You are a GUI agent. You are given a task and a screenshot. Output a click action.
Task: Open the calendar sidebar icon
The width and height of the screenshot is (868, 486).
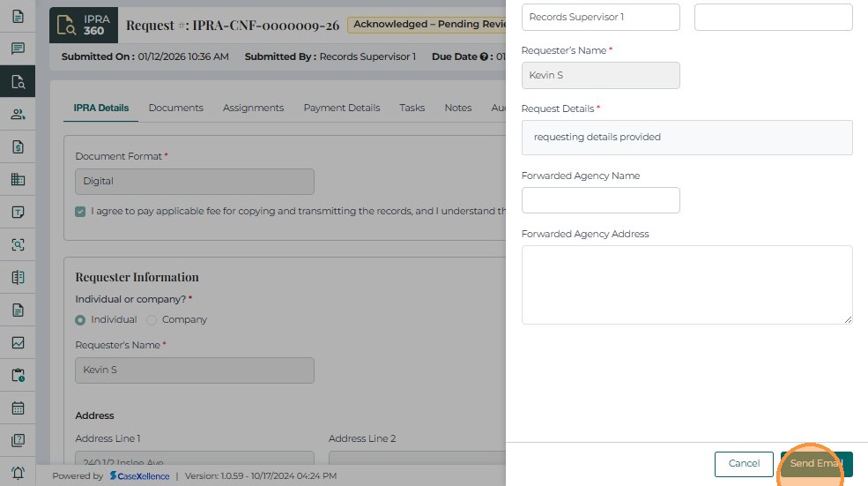pos(18,407)
